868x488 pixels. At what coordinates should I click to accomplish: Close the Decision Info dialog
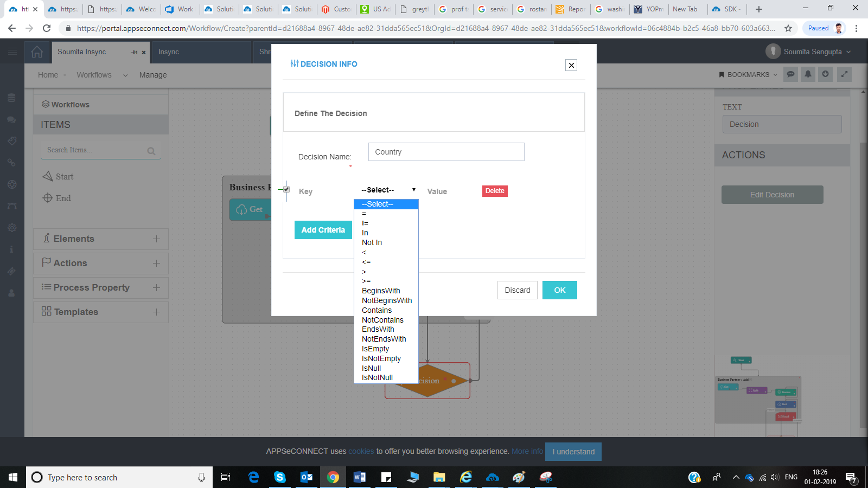tap(571, 66)
